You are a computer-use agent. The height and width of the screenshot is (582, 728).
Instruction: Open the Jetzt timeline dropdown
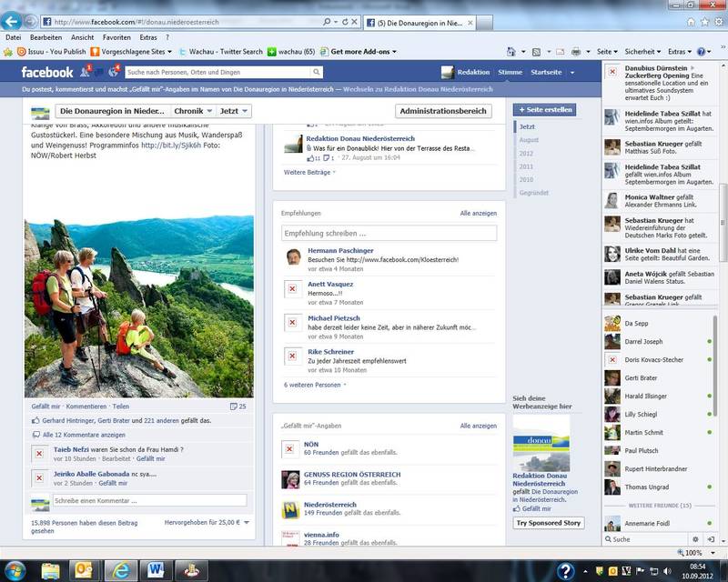tap(234, 111)
